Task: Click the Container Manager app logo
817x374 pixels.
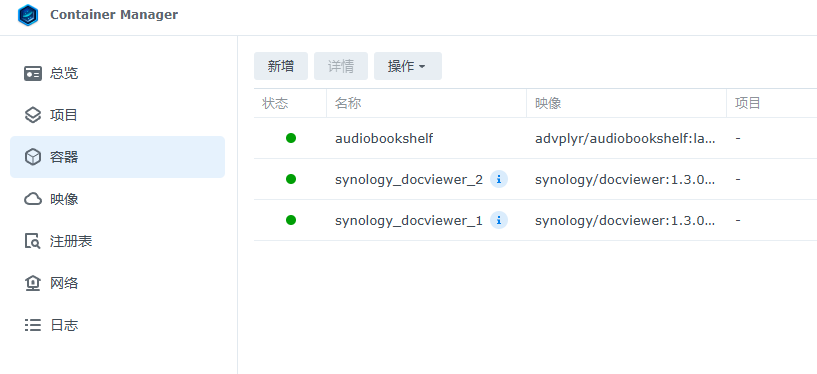Action: [x=28, y=15]
